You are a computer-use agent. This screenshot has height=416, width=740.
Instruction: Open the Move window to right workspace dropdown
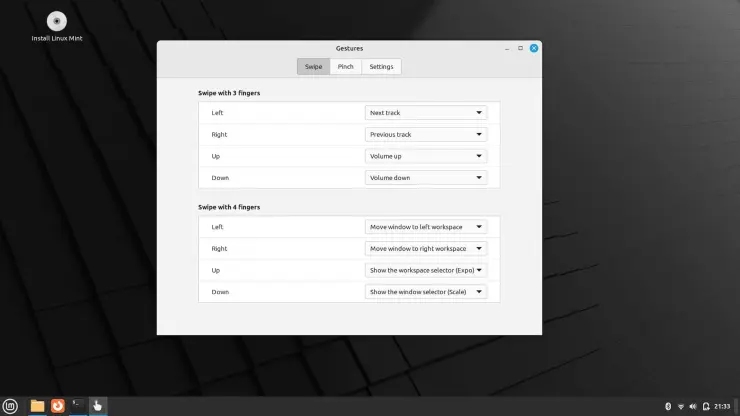(x=426, y=249)
